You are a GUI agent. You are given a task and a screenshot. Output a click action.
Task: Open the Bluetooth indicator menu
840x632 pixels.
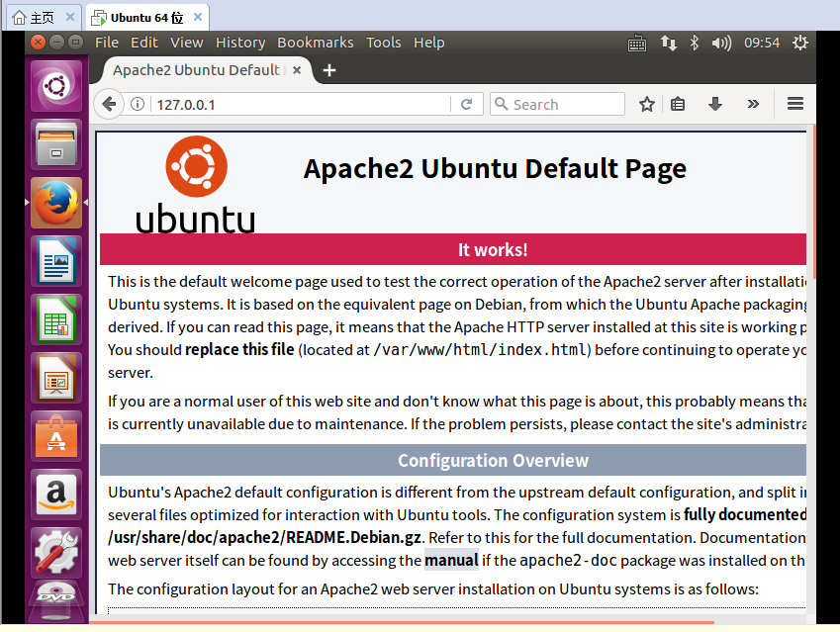click(695, 43)
